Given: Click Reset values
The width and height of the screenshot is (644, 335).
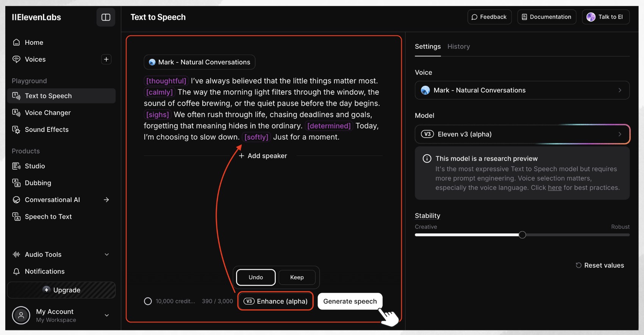Looking at the screenshot, I should 600,265.
